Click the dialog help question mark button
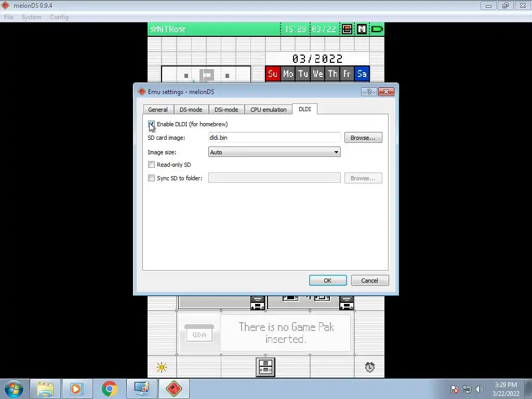 [x=369, y=91]
